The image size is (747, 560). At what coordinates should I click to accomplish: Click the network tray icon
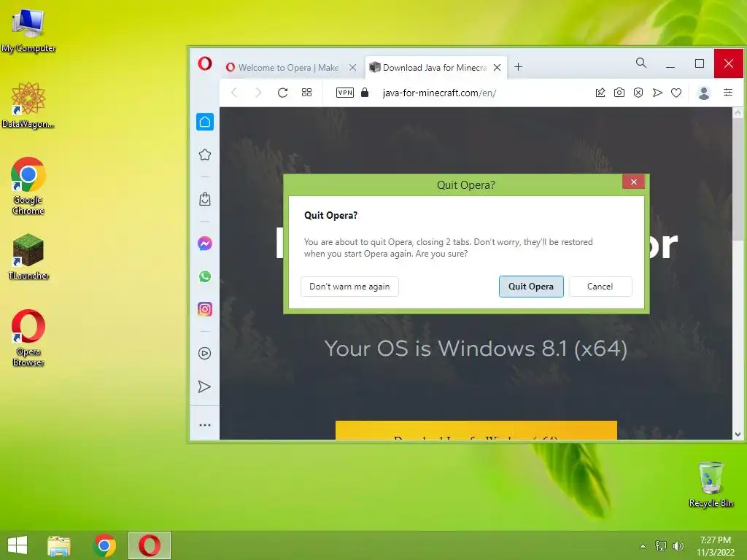coord(661,545)
